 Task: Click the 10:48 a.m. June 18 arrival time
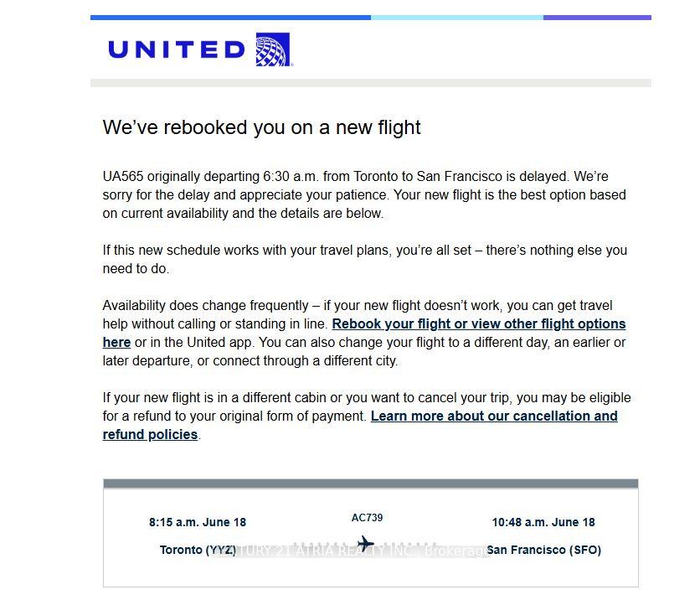pyautogui.click(x=543, y=522)
